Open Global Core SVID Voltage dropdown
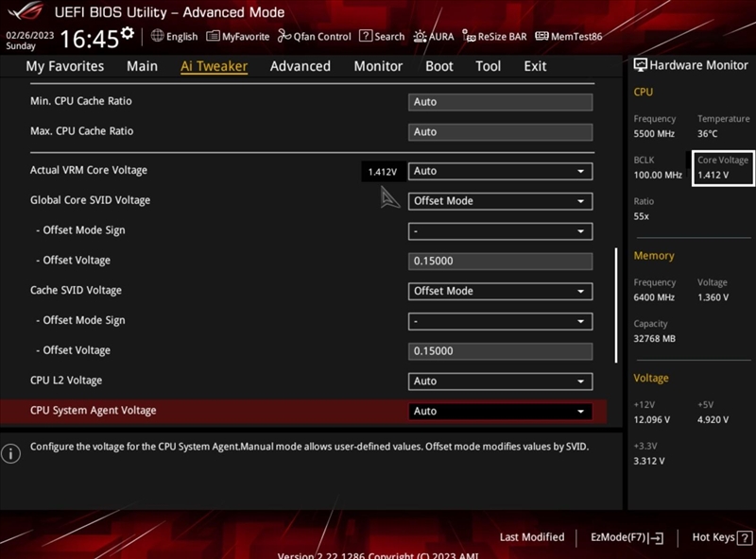 click(501, 201)
